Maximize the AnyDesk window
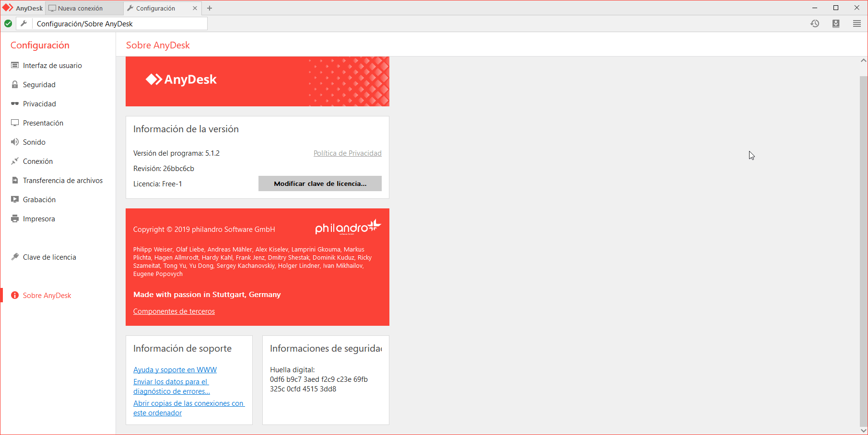 (836, 8)
